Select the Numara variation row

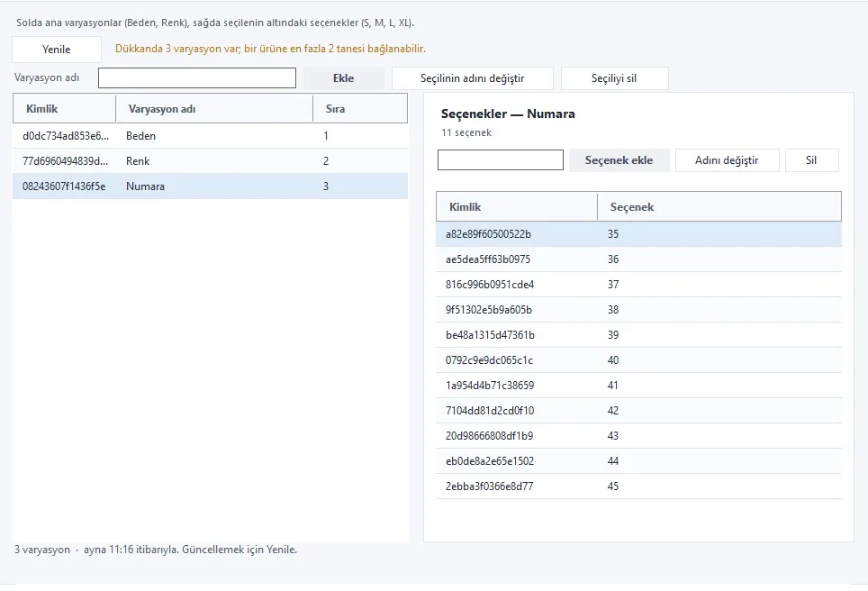[211, 186]
